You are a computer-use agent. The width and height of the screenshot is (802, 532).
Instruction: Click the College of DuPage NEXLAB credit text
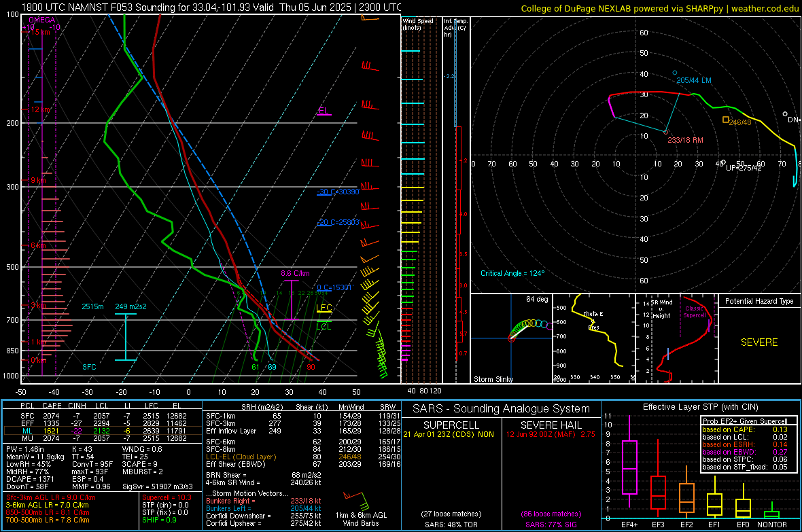pos(659,8)
